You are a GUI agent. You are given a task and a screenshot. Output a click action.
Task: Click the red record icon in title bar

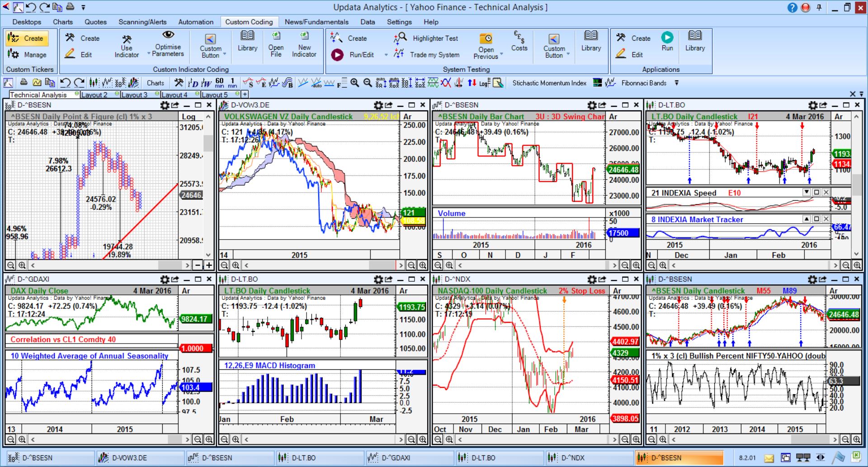pos(806,8)
